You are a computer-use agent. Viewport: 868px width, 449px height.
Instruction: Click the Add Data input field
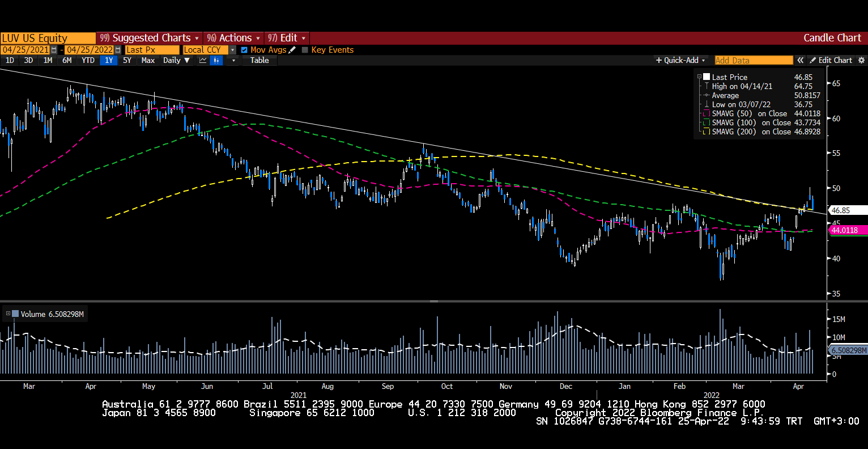pyautogui.click(x=754, y=60)
